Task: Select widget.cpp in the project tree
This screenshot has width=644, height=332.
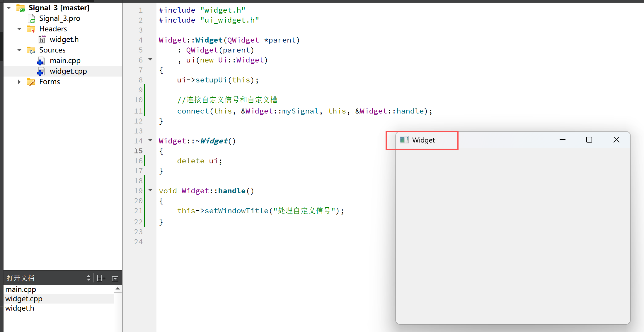Action: click(68, 71)
